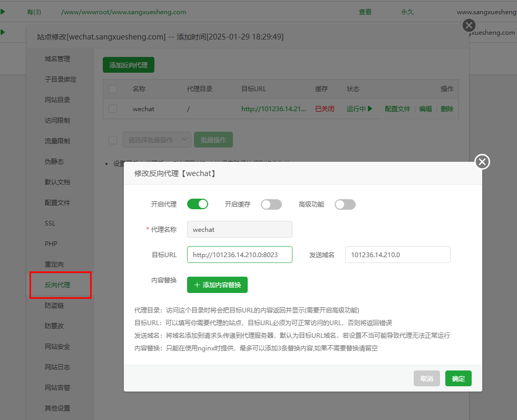Click the 批量操作 button
This screenshot has width=517, height=420.
point(213,140)
